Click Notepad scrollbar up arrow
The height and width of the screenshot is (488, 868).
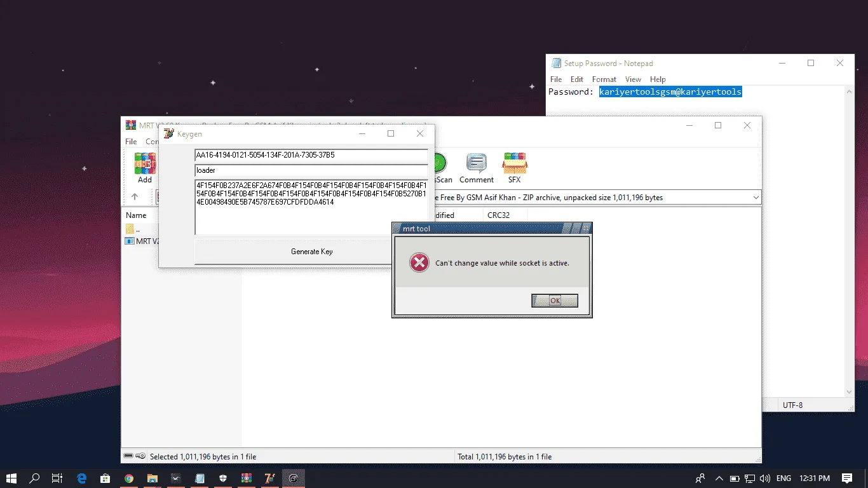(x=850, y=91)
